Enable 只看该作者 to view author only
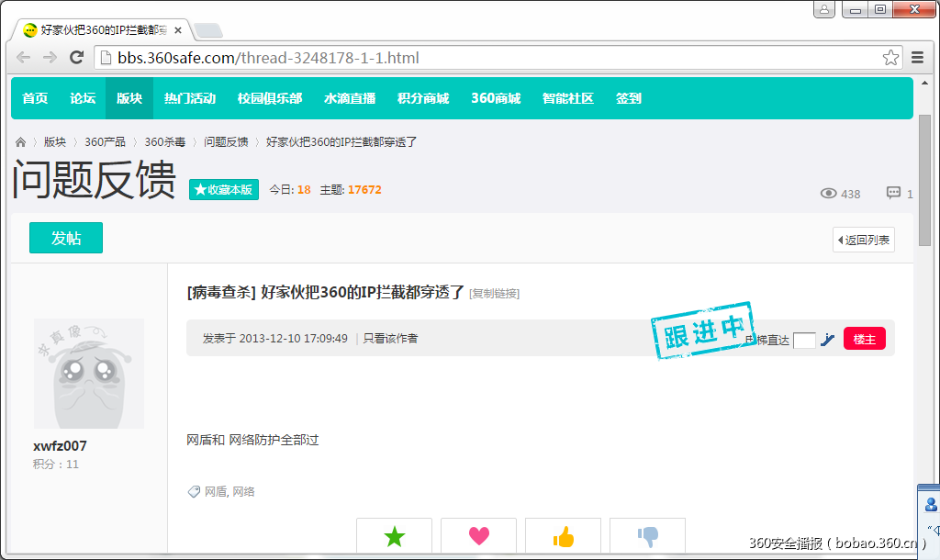The height and width of the screenshot is (560, 940). [389, 339]
